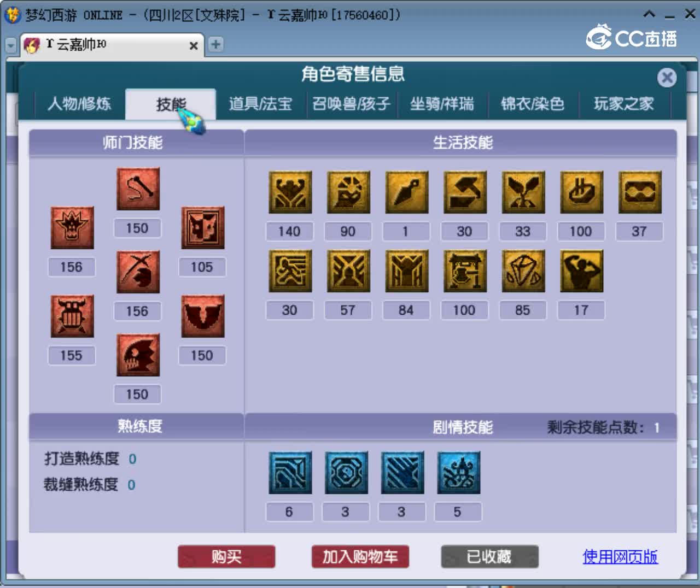This screenshot has height=588, width=700.
Task: Select the life skill icon with level 84
Action: pos(407,271)
